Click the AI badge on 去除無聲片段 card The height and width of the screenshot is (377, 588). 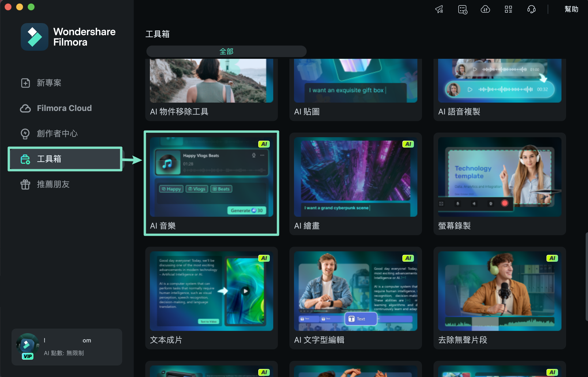[552, 258]
